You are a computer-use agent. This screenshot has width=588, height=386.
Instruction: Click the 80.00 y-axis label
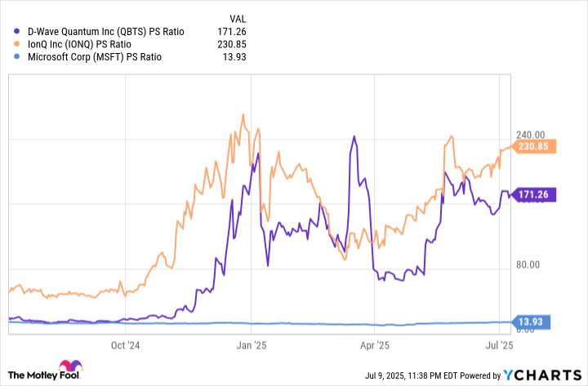[529, 264]
